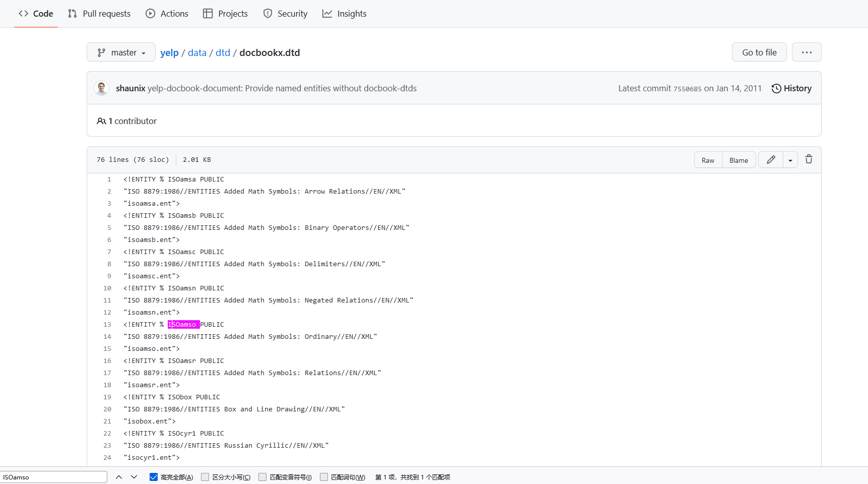This screenshot has height=484, width=868.
Task: Uncheck the highlight all (高亮全部) checkbox
Action: tap(154, 477)
